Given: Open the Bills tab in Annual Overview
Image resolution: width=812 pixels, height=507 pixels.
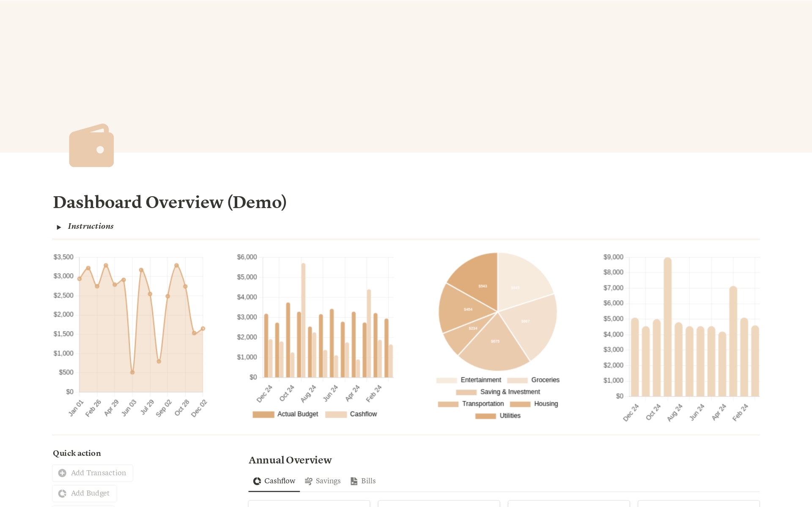Looking at the screenshot, I should pos(368,481).
